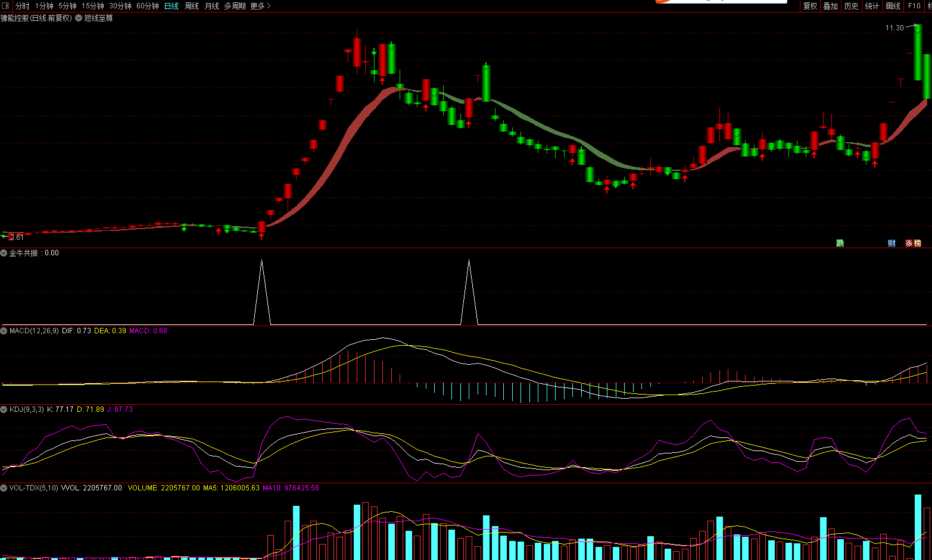Open the 历史 history button

coord(852,6)
